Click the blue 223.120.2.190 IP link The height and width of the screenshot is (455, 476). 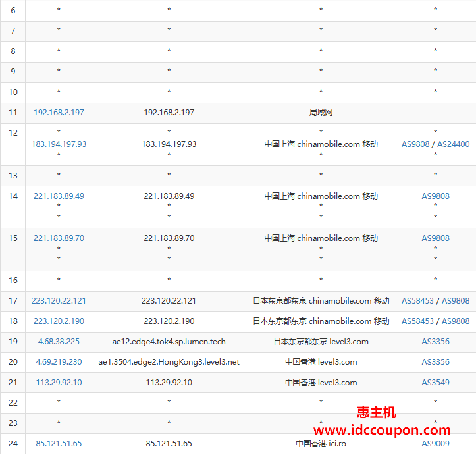pyautogui.click(x=59, y=321)
